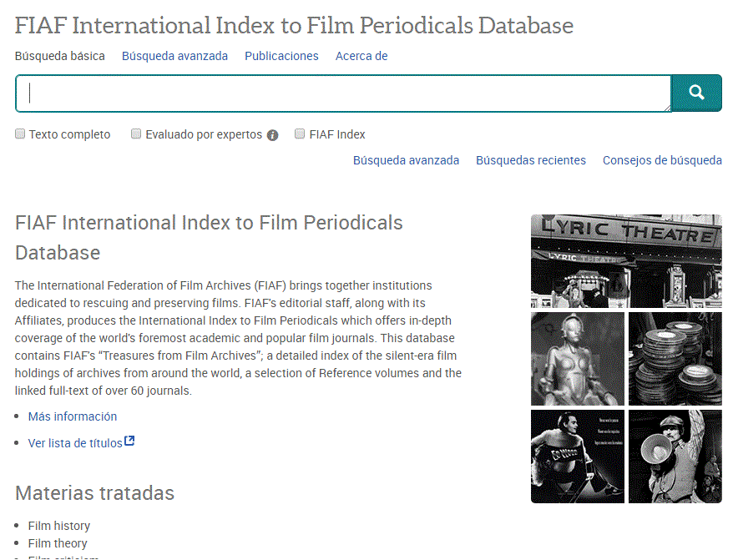Screen dimensions: 738x560
Task: Click the magnifying glass search button
Action: click(x=696, y=93)
